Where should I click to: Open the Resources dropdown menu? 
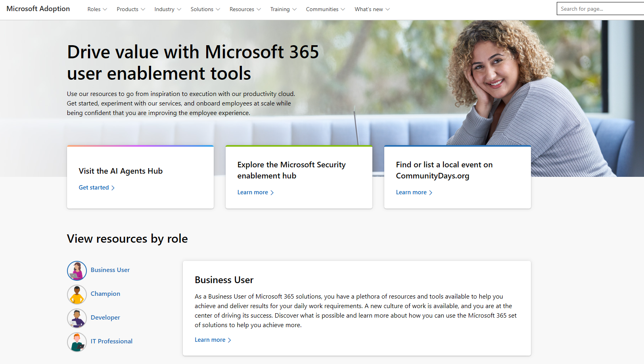(x=245, y=9)
